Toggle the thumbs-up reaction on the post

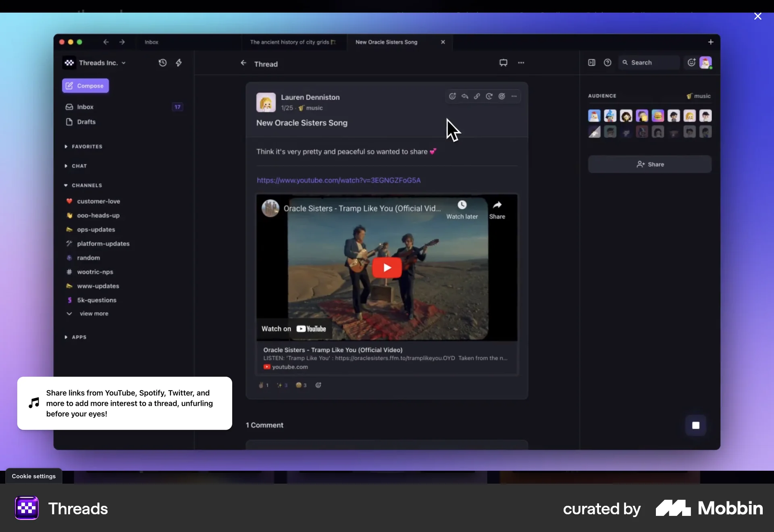(x=263, y=385)
